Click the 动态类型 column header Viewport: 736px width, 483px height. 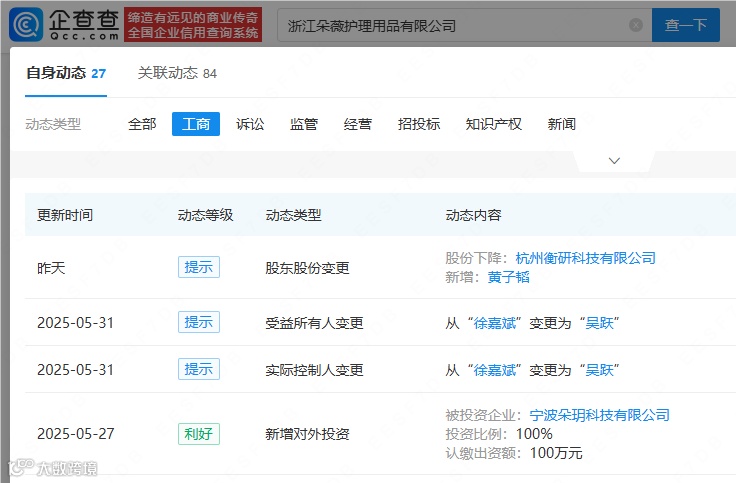click(293, 215)
